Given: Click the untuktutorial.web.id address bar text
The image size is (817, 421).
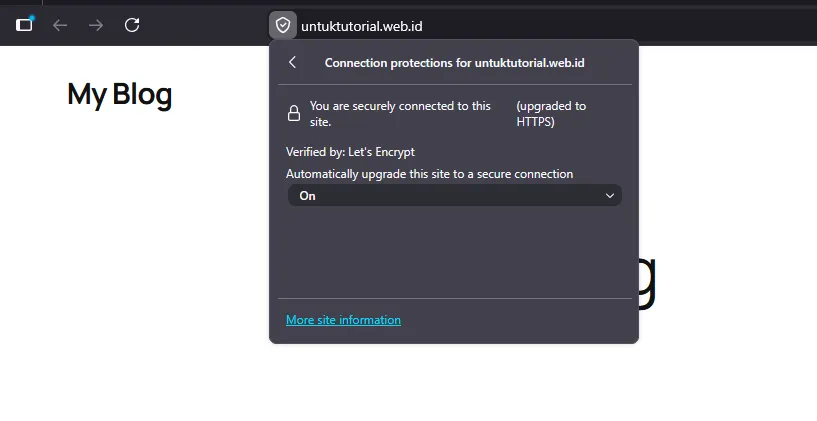Looking at the screenshot, I should pyautogui.click(x=362, y=26).
